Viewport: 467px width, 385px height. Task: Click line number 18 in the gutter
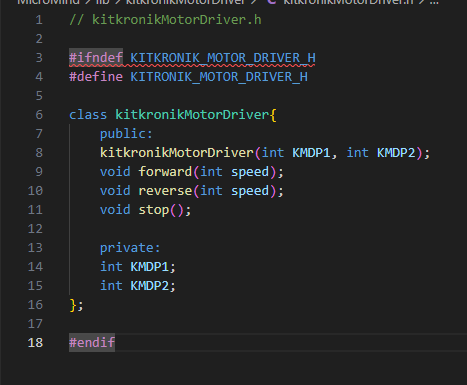point(35,343)
